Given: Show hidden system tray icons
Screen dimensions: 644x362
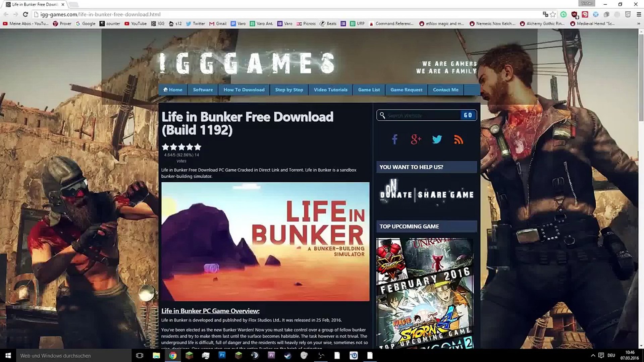Looking at the screenshot, I should click(593, 355).
